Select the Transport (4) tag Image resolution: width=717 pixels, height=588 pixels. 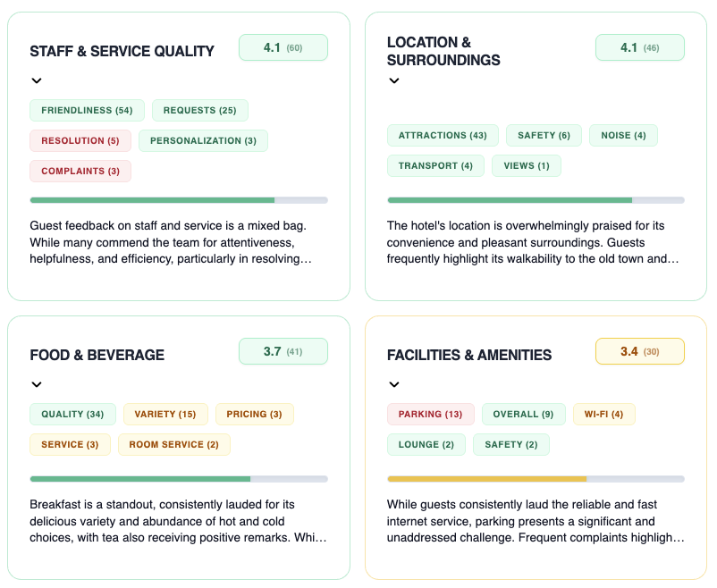click(x=435, y=165)
